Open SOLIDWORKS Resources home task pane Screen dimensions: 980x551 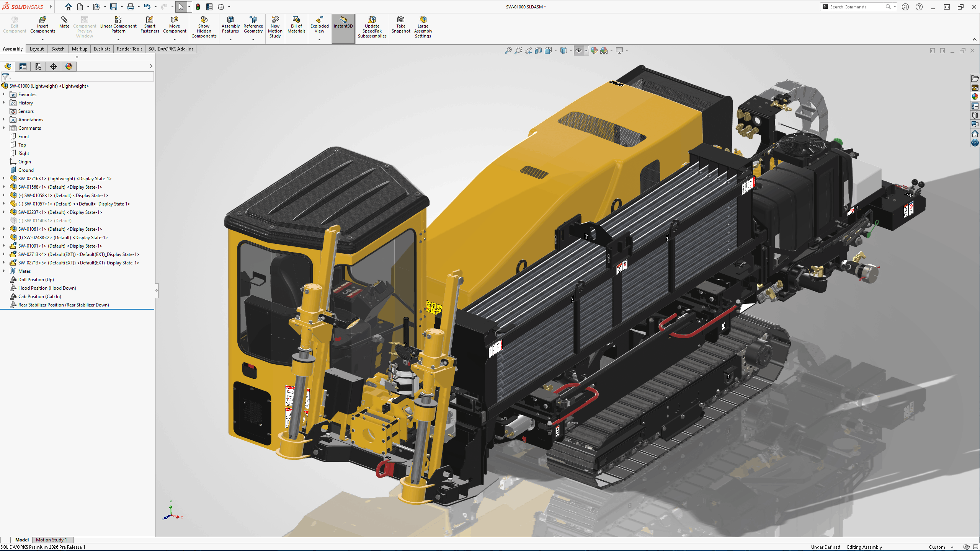[975, 134]
